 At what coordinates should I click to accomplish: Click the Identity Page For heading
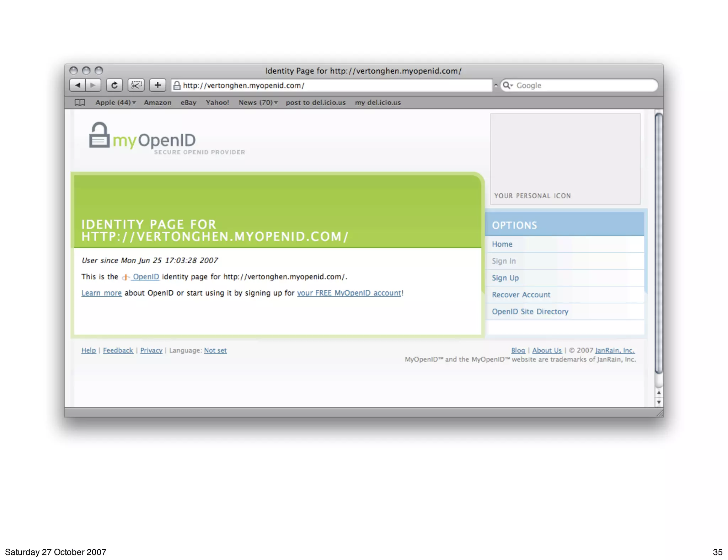[x=215, y=230]
